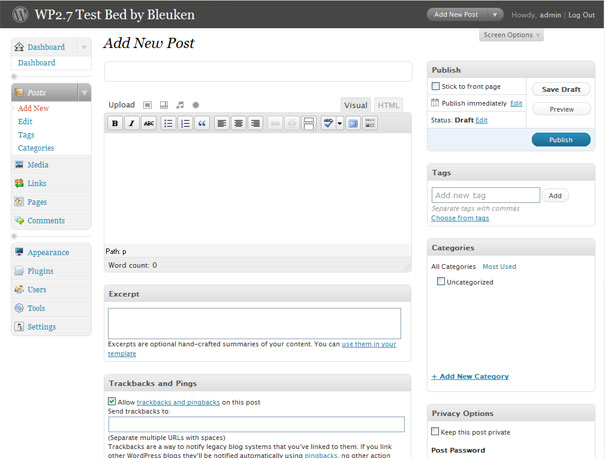Open the spellchecker language dropdown arrow
Image resolution: width=605 pixels, height=458 pixels.
pyautogui.click(x=340, y=123)
